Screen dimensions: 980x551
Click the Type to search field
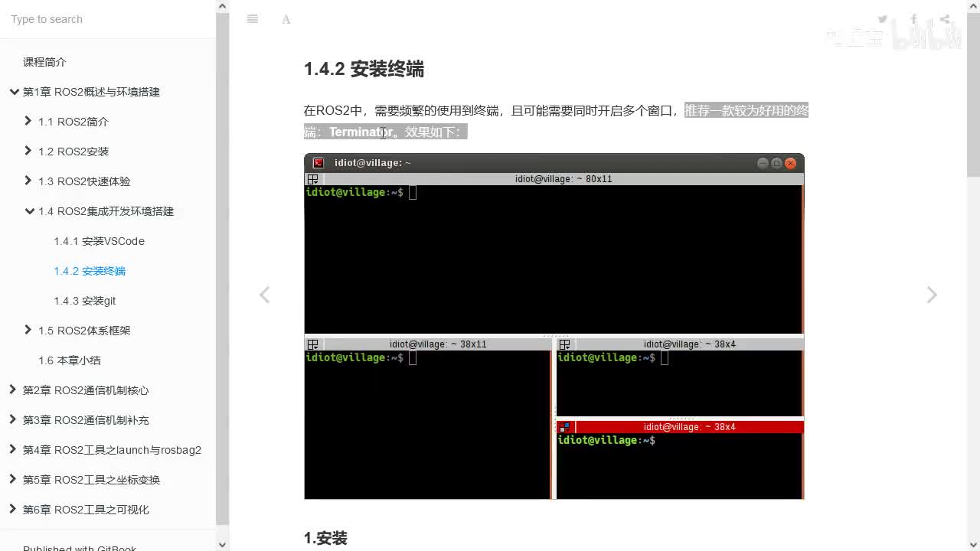107,19
